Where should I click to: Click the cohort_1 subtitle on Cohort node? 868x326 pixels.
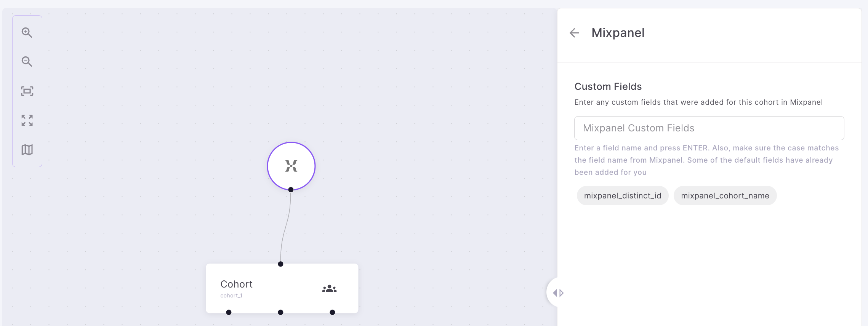point(231,296)
